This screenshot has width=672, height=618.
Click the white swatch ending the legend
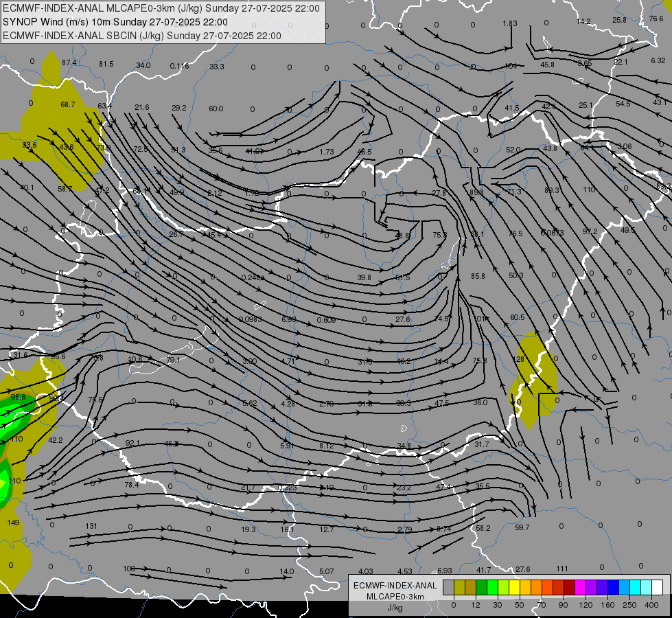tap(658, 588)
